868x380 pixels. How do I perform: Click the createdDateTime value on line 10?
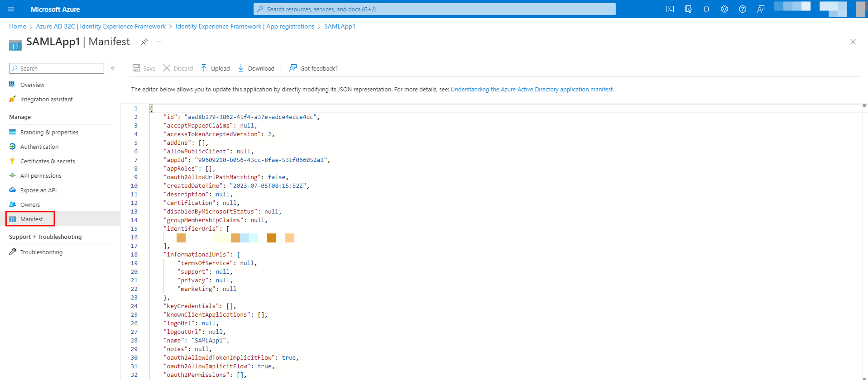[268, 186]
